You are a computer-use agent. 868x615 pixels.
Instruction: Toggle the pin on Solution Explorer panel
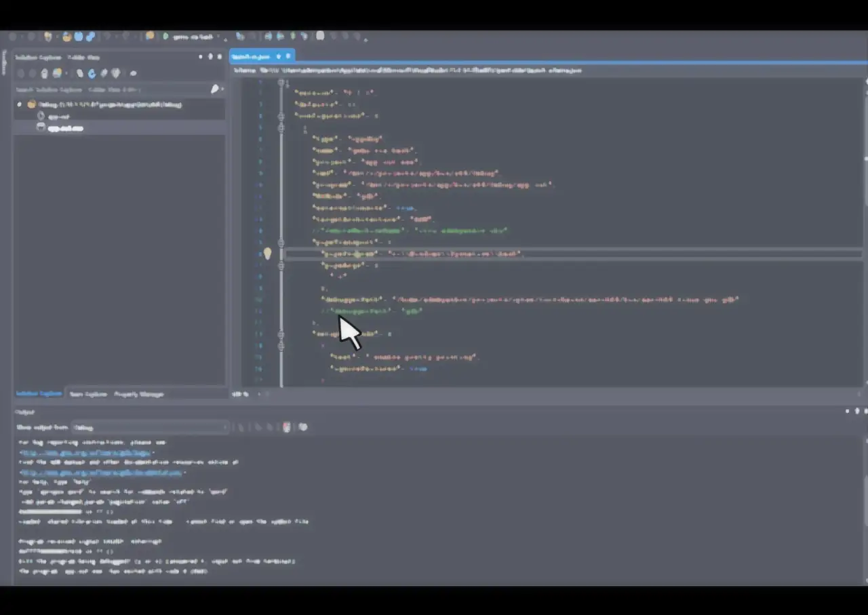coord(210,57)
